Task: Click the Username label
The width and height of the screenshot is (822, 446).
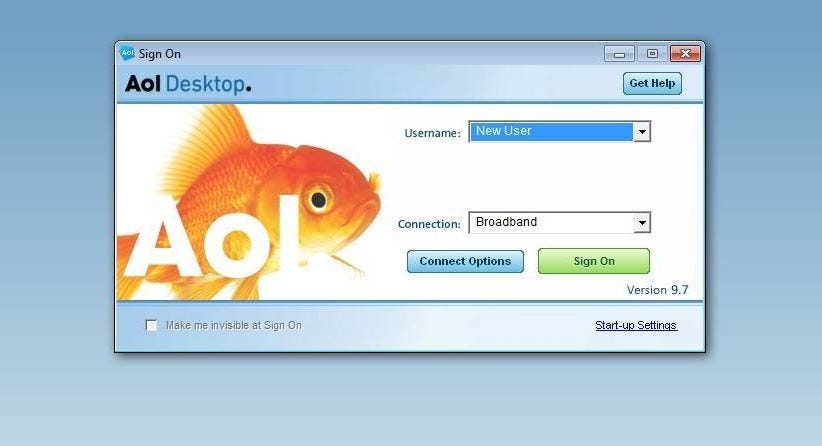Action: [x=432, y=133]
